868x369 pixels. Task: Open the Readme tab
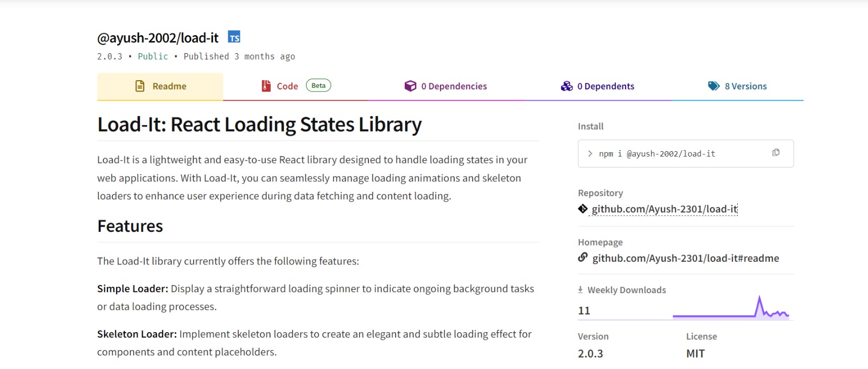[169, 86]
